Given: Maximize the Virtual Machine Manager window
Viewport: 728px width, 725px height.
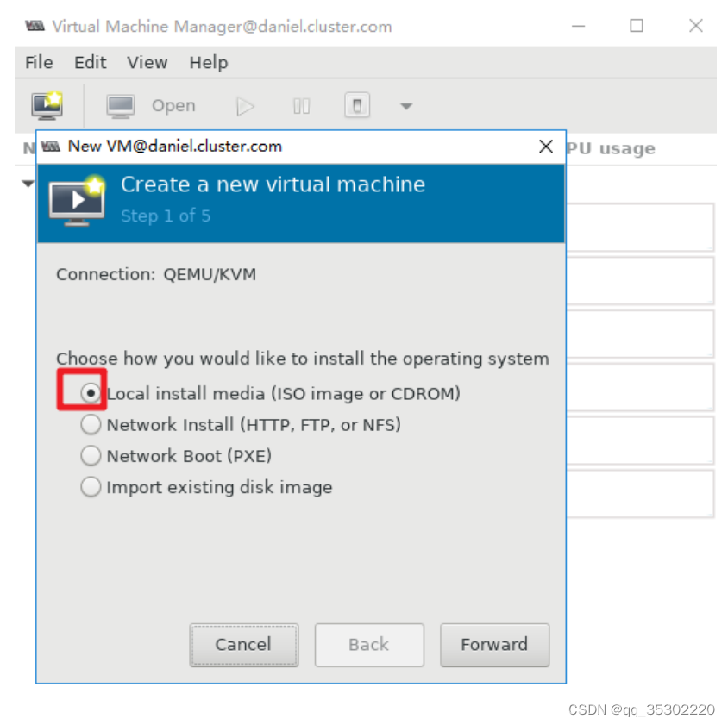Looking at the screenshot, I should [x=637, y=26].
